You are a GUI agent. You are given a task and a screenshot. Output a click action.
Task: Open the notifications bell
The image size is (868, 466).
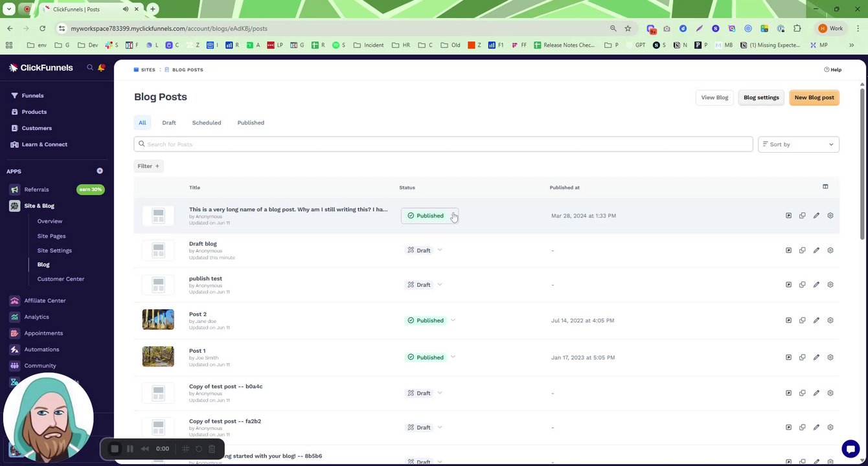pyautogui.click(x=102, y=67)
